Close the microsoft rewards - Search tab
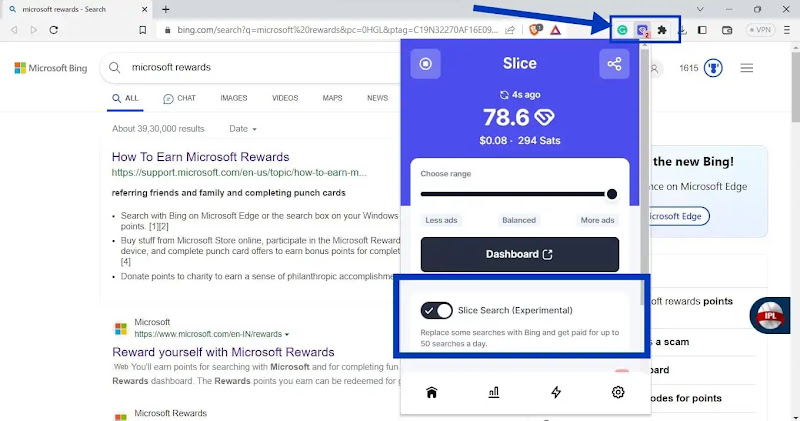 point(144,9)
